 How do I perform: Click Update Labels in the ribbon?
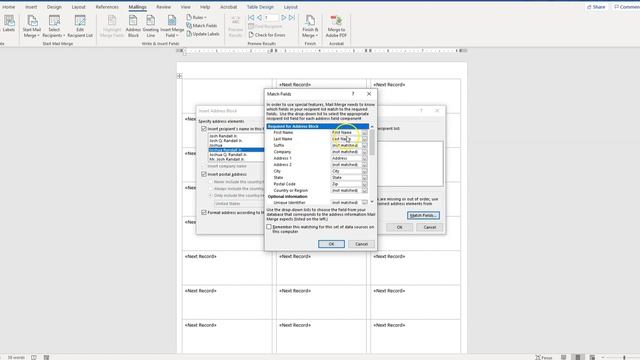pos(203,34)
